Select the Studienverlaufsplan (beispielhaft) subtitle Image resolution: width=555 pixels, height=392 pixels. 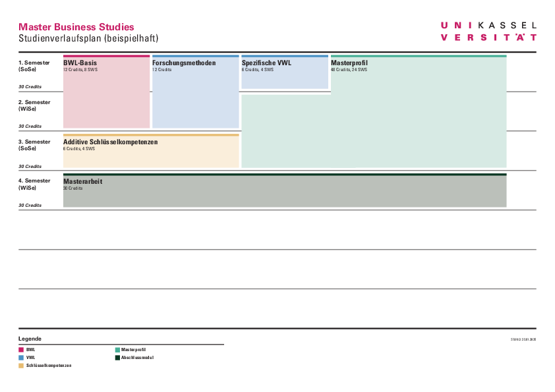[88, 39]
